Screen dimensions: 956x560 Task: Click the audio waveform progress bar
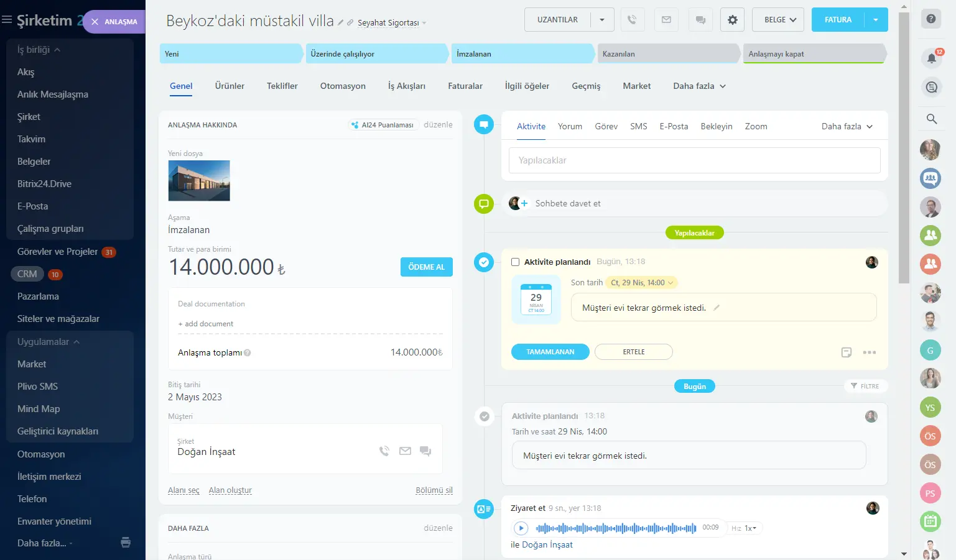click(x=616, y=528)
